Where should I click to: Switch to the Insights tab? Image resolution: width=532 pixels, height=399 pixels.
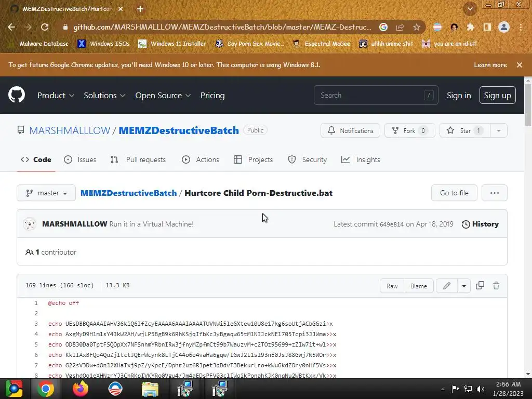click(x=361, y=159)
